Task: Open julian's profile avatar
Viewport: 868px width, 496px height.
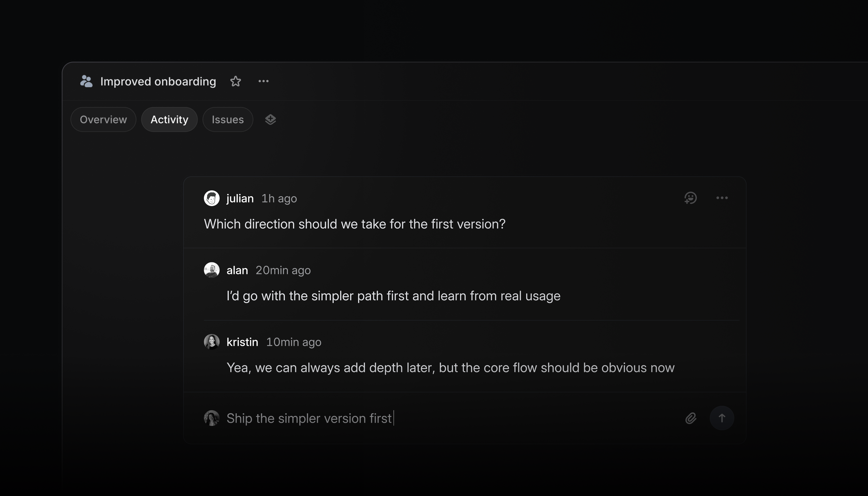Action: [x=211, y=198]
